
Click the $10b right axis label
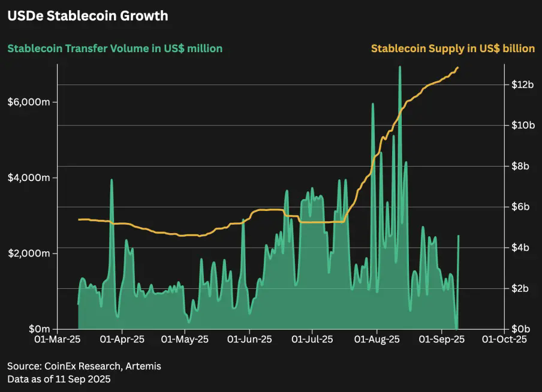click(x=523, y=125)
